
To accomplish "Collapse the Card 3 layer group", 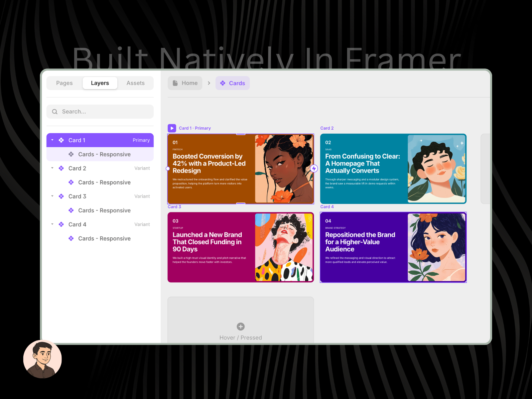I will click(x=52, y=196).
